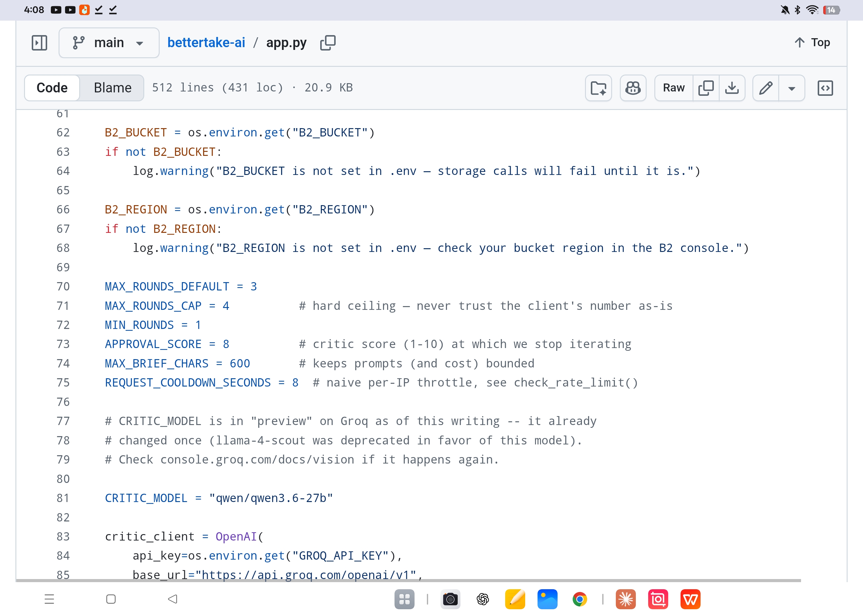Launch the yellow Notes app from dock
This screenshot has height=616, width=863.
pyautogui.click(x=515, y=599)
